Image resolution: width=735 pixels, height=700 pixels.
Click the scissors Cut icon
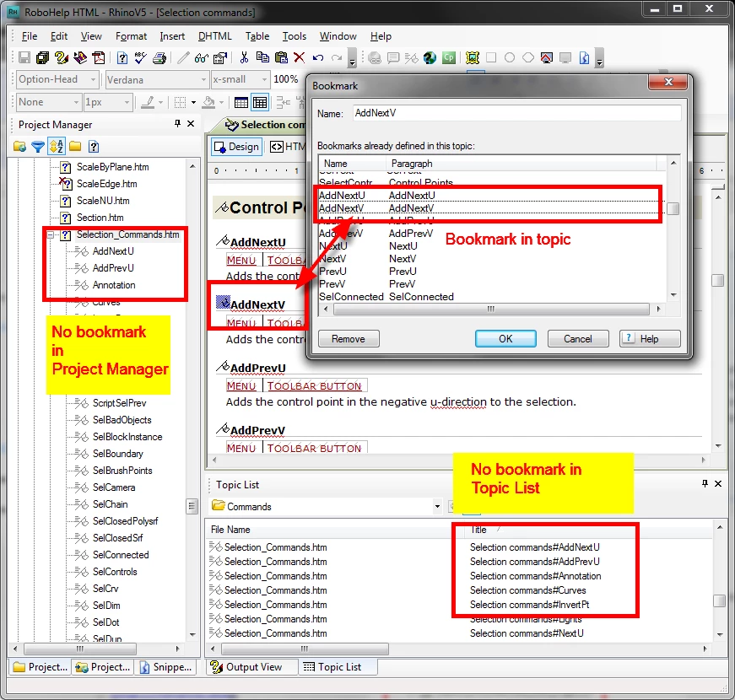click(244, 57)
